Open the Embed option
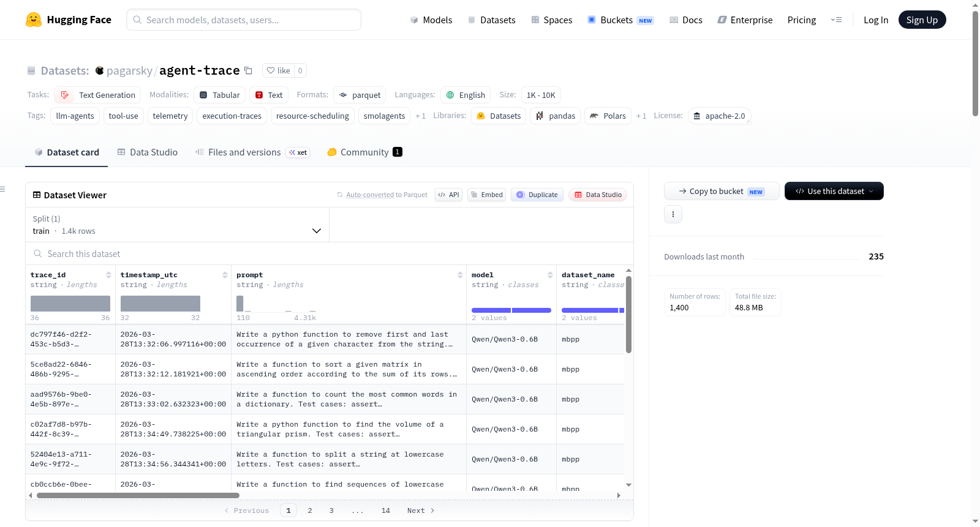Screen dimensions: 980x527 (x=486, y=195)
